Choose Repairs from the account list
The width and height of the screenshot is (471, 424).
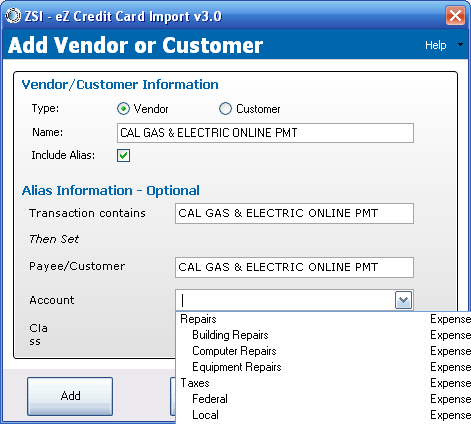(323, 319)
